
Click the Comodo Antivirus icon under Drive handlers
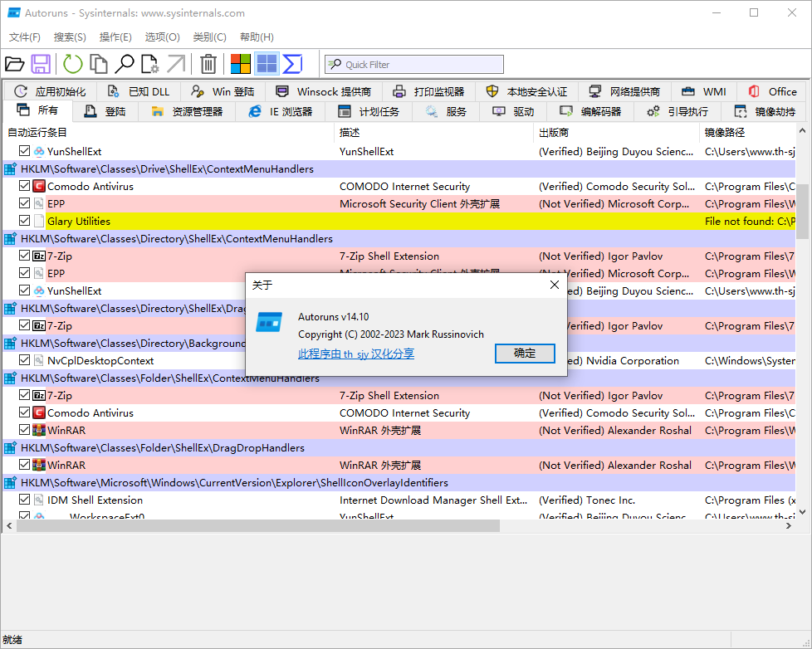point(39,186)
